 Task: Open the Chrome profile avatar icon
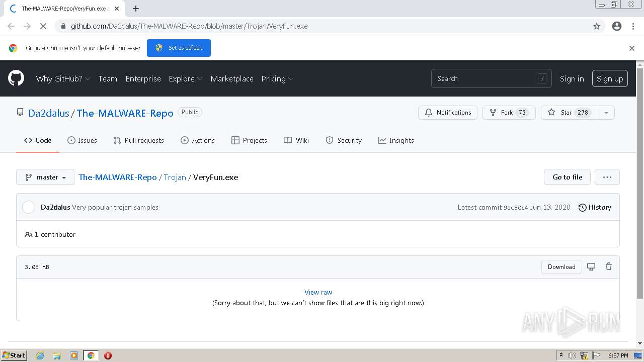(617, 26)
